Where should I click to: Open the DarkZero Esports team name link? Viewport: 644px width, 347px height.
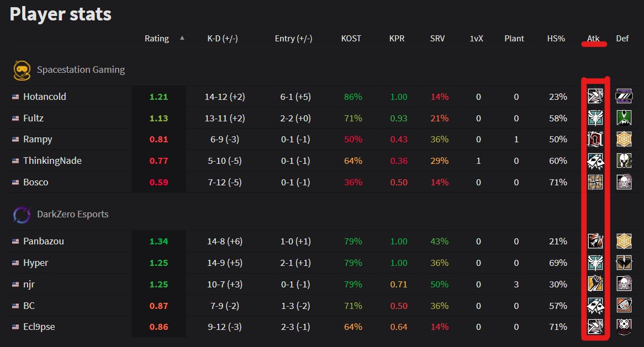pos(73,214)
